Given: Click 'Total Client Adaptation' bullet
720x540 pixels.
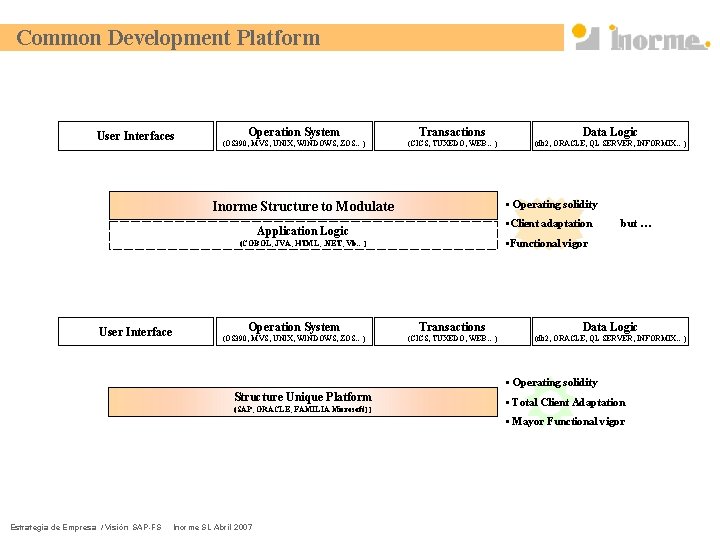Looking at the screenshot, I should click(x=566, y=402).
